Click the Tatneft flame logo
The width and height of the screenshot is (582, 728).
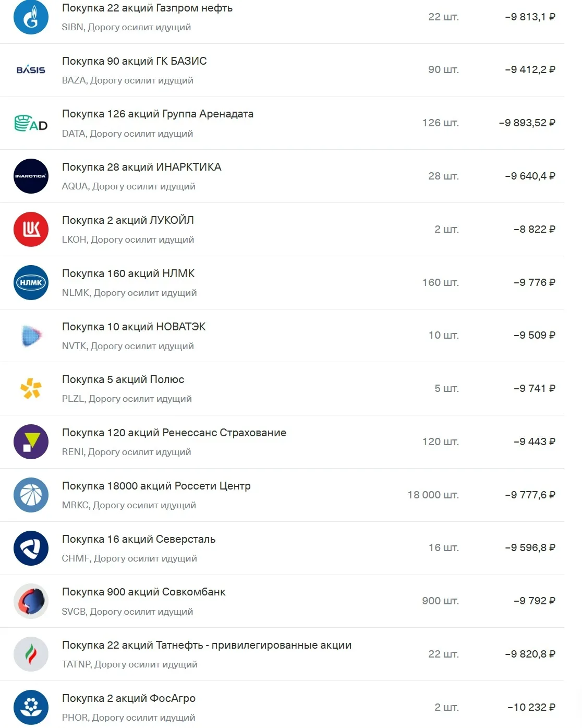31,654
